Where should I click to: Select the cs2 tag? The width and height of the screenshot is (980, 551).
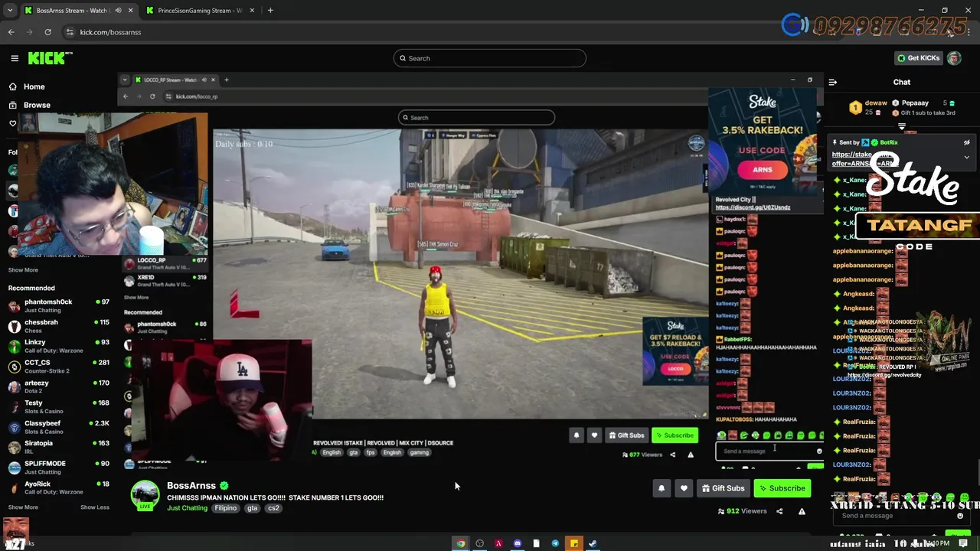pos(273,508)
